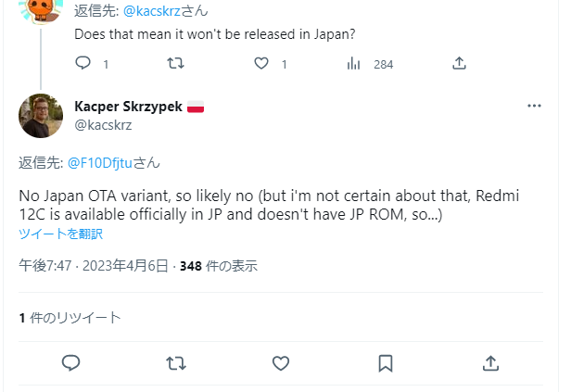Click 'ツイートを翻訳' translate tweet link
Screen dimensions: 571x392
coord(61,234)
